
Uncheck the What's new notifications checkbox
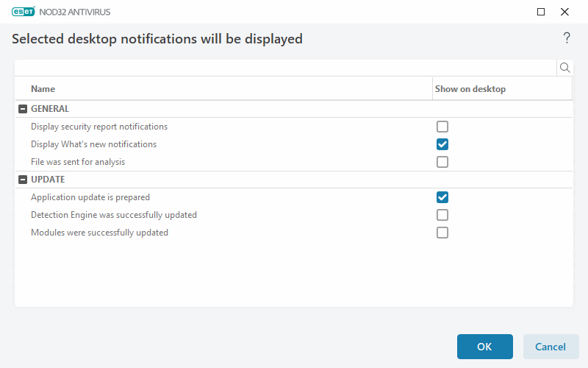coord(442,144)
